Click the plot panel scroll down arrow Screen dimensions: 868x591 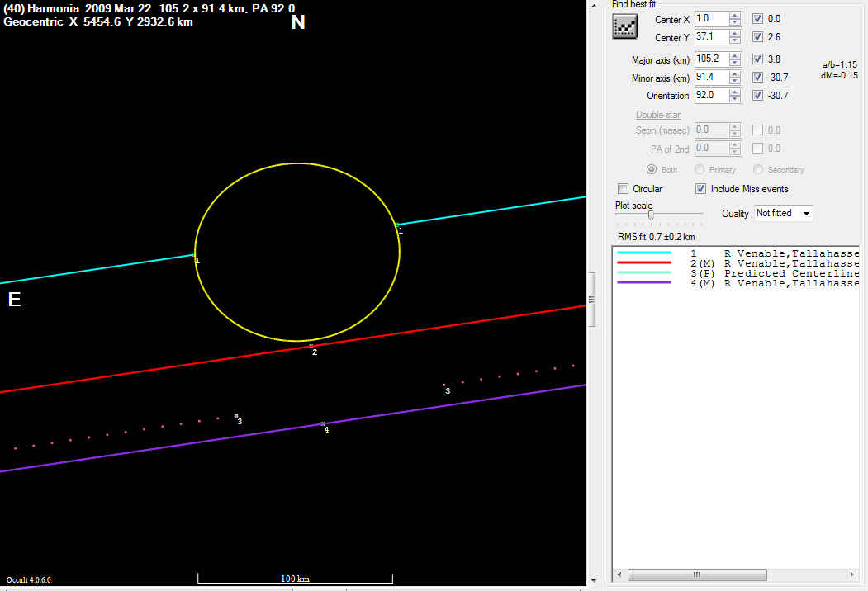click(594, 580)
